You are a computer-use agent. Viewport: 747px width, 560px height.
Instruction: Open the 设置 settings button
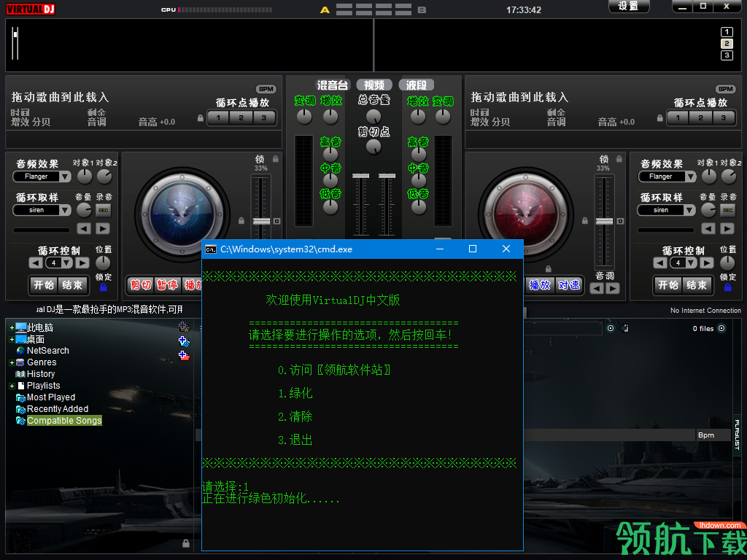[629, 6]
